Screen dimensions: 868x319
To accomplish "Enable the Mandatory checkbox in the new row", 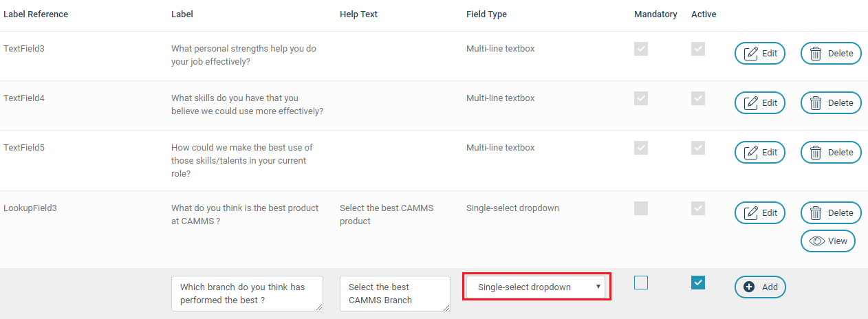I will (641, 283).
